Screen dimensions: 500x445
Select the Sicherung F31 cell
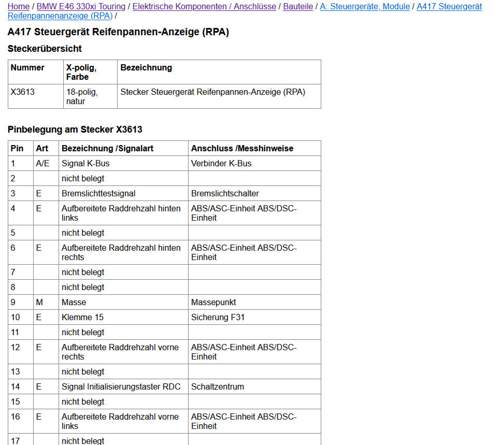255,317
